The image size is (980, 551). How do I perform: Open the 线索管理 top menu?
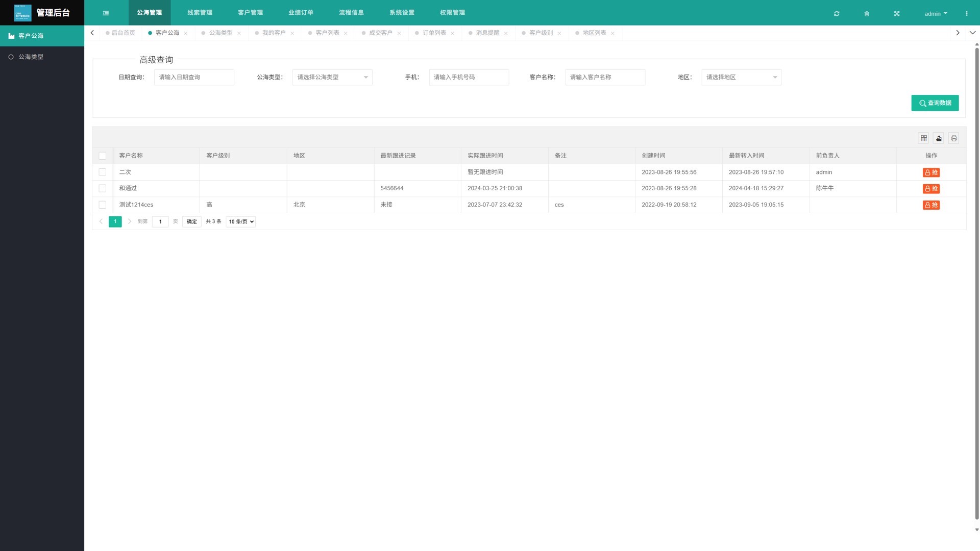click(x=200, y=13)
